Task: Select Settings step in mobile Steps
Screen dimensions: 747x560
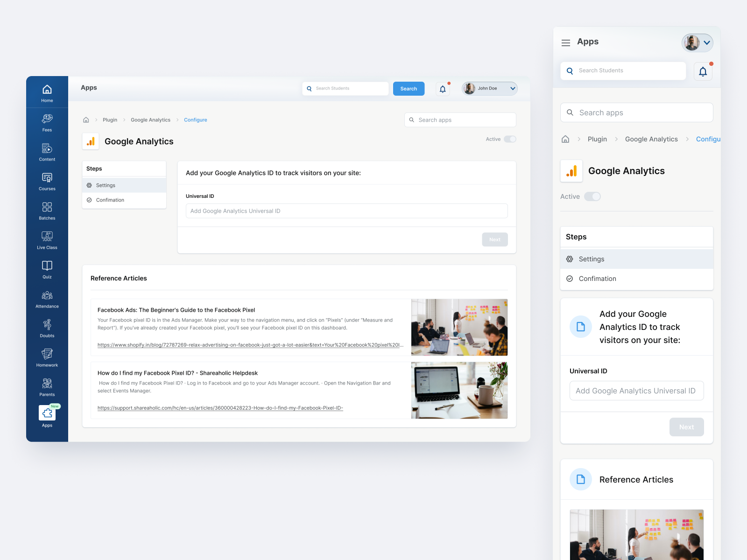Action: tap(637, 259)
